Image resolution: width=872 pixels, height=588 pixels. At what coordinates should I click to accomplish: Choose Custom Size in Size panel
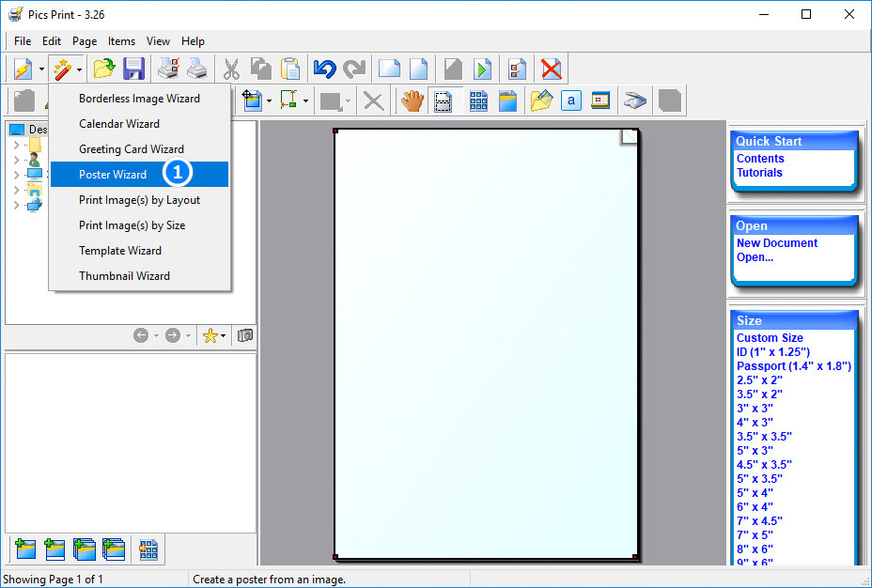(x=770, y=338)
